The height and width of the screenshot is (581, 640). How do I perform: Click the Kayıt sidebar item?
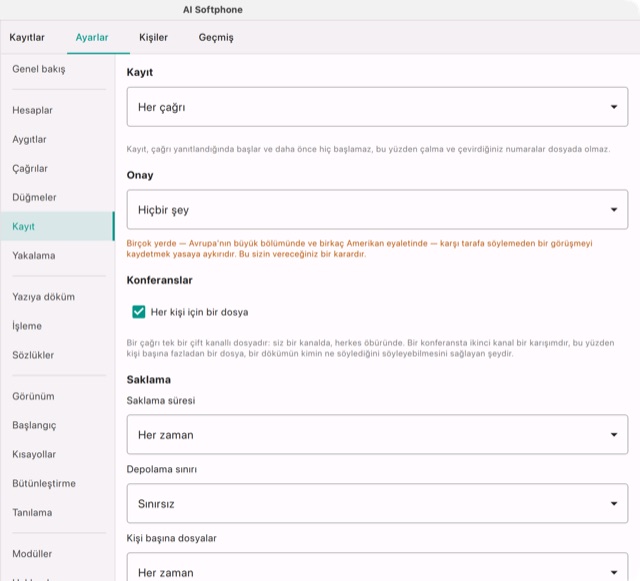tap(57, 226)
